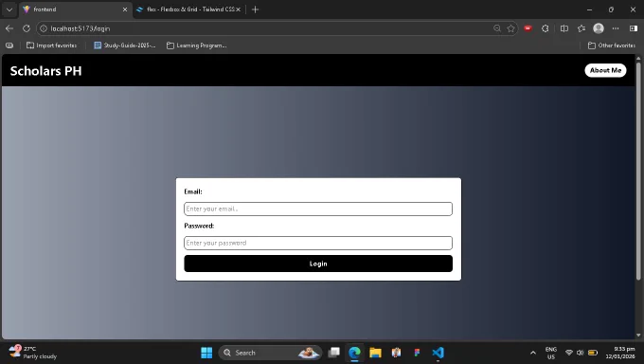Switch to the Tailwind CSS flex tab
The height and width of the screenshot is (364, 644).
click(189, 9)
